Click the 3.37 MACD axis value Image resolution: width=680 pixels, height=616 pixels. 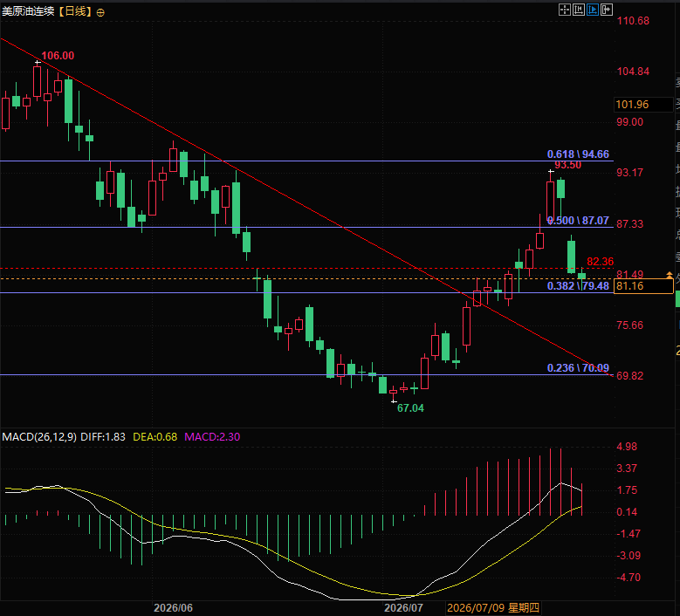(x=627, y=469)
